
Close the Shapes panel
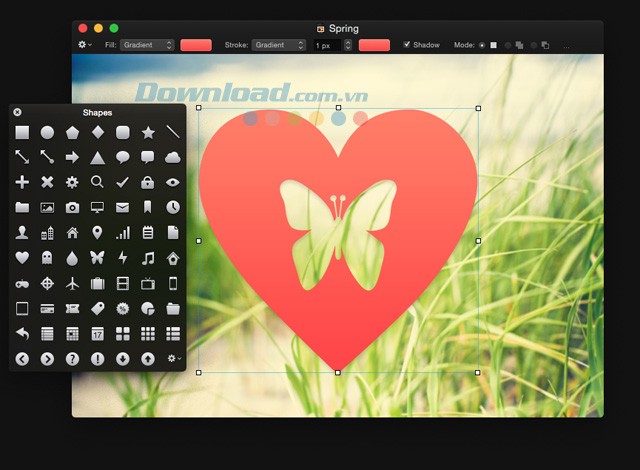[17, 112]
